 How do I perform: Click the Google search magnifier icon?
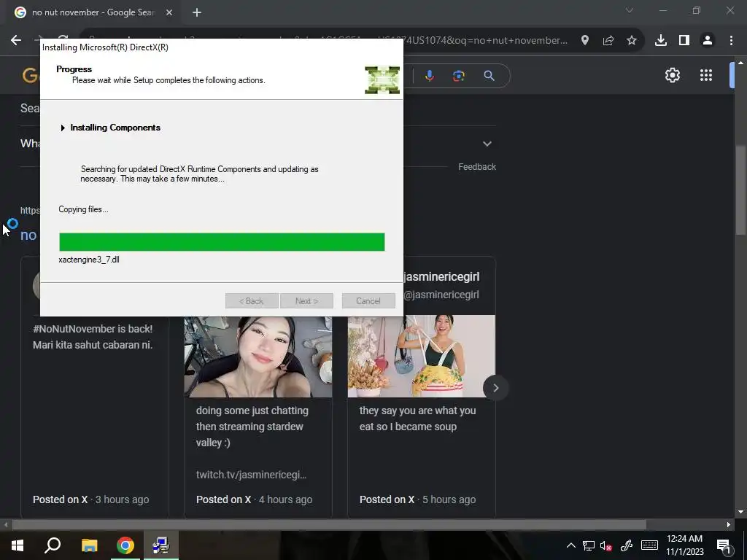(x=489, y=76)
